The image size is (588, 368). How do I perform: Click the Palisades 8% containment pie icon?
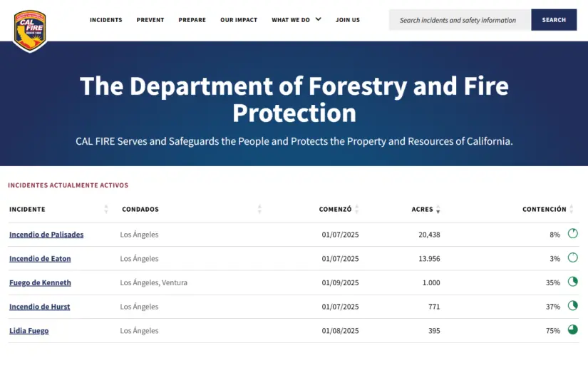pyautogui.click(x=572, y=233)
